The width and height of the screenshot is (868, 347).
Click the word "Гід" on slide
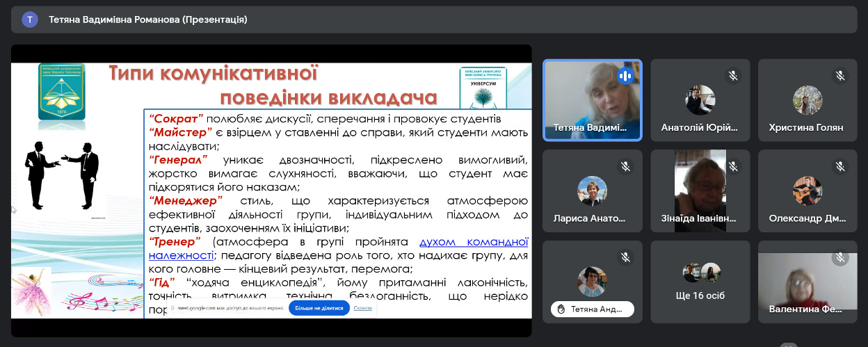tap(163, 282)
